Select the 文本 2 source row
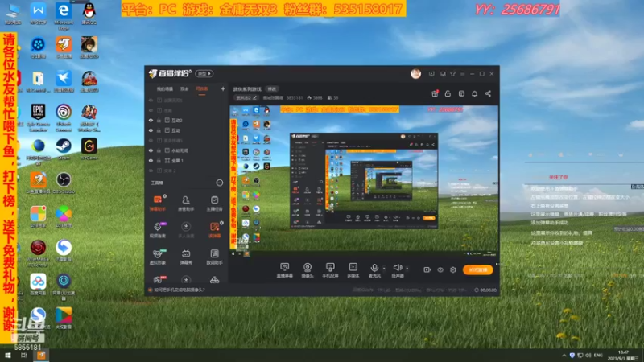Image resolution: width=644 pixels, height=362 pixels. pyautogui.click(x=187, y=171)
